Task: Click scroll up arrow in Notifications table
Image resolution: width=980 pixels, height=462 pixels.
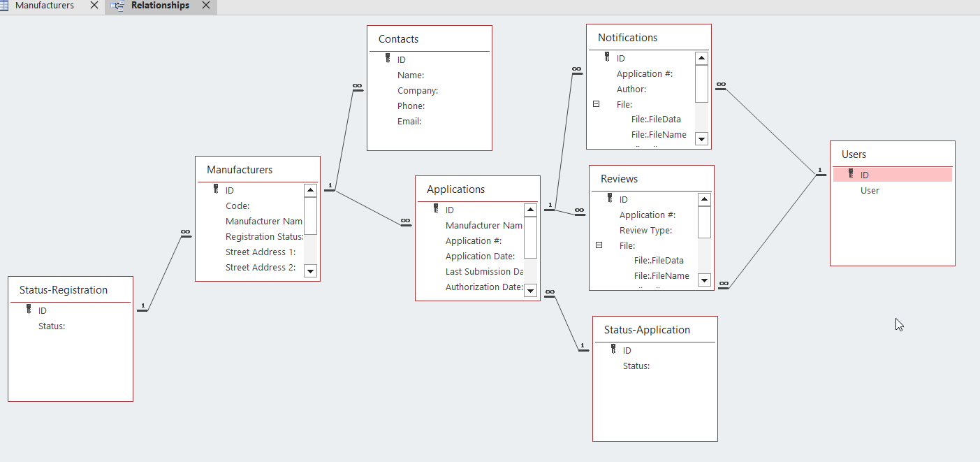Action: tap(702, 59)
